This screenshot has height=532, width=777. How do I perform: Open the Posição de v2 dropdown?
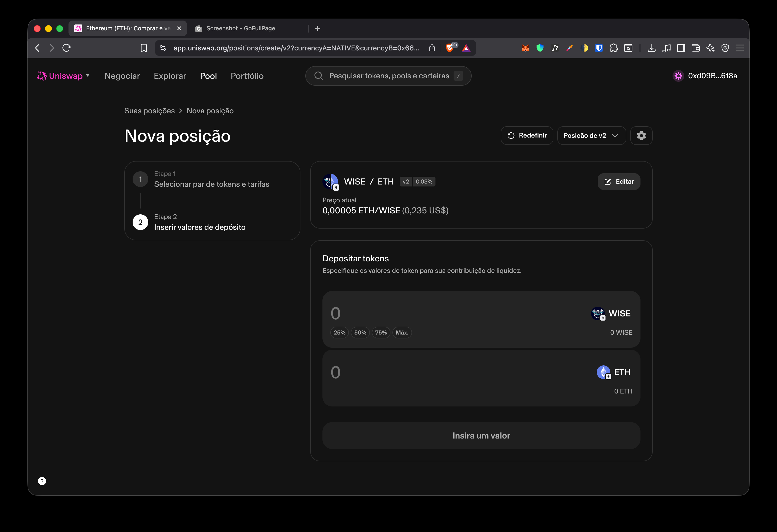[x=592, y=135]
